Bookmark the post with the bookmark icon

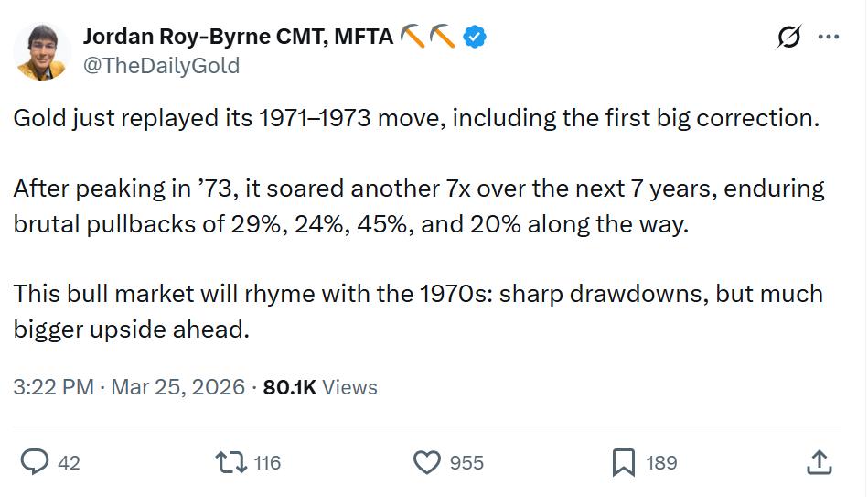click(624, 463)
